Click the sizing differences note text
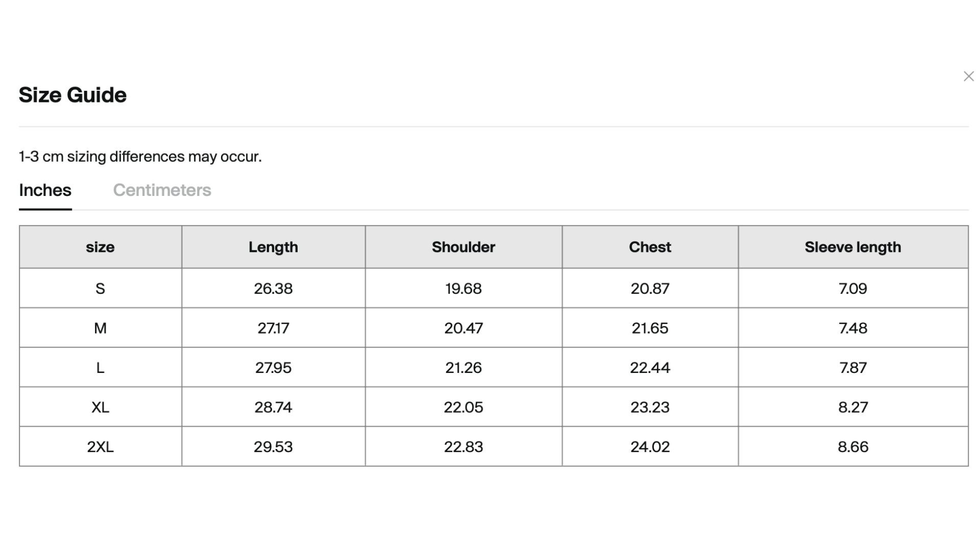 [x=140, y=157]
